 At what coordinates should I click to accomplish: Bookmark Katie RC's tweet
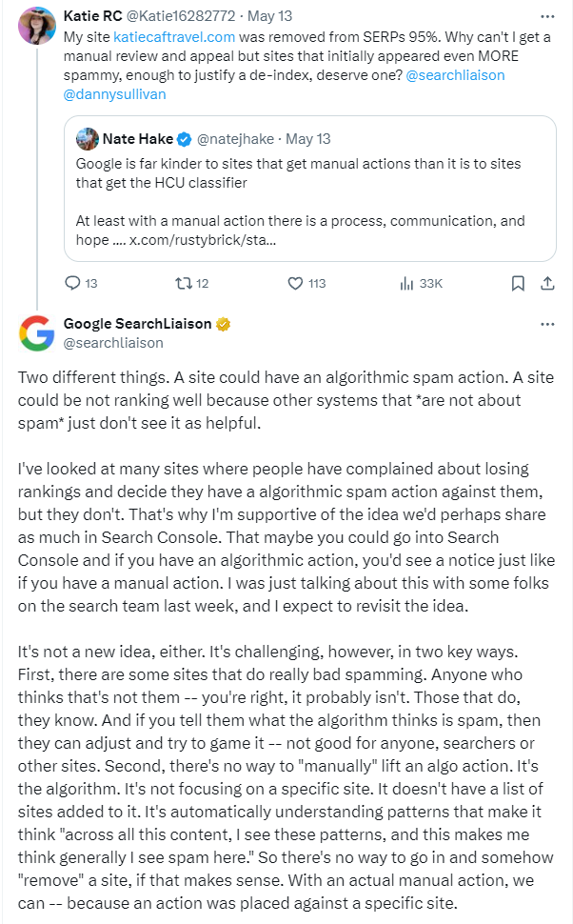(x=518, y=284)
